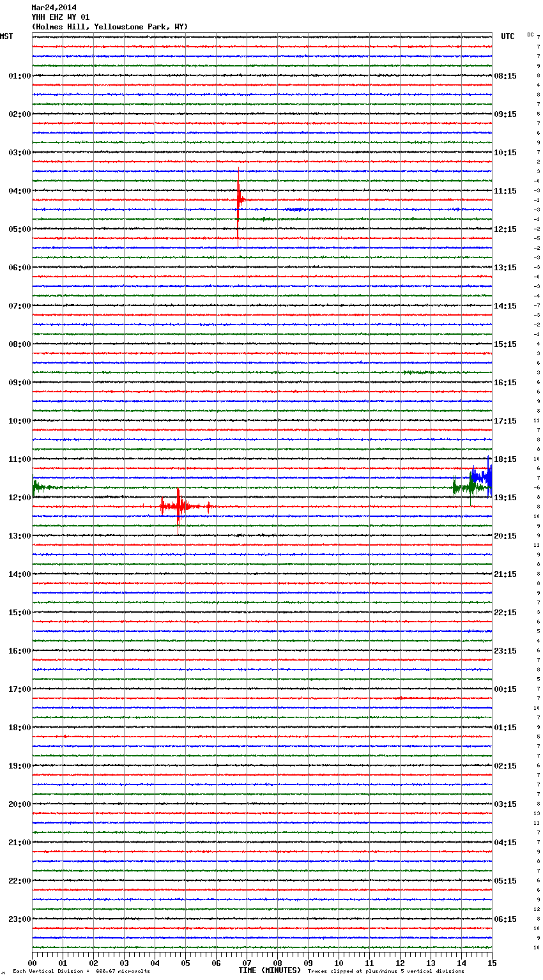Click the 06:15 UTC time label
Viewport: 543px width, 980px height.
click(505, 919)
